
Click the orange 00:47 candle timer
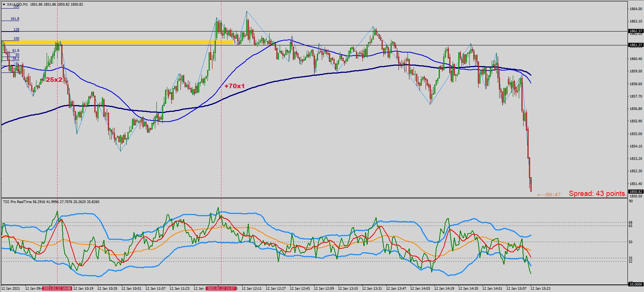(x=549, y=195)
